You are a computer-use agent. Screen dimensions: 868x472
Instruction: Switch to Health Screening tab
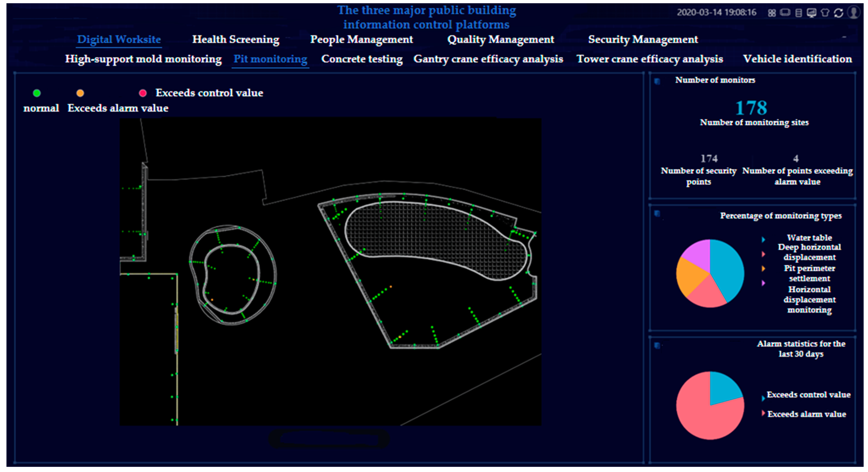click(235, 39)
